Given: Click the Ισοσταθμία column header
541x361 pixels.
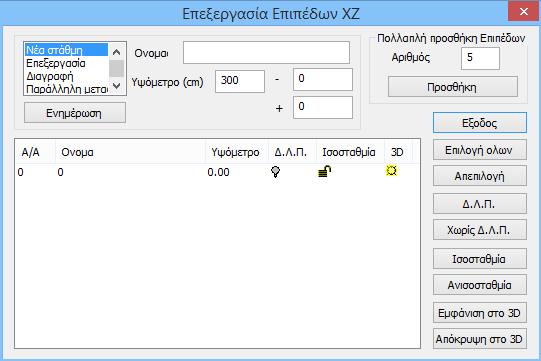Looking at the screenshot, I should [x=351, y=152].
